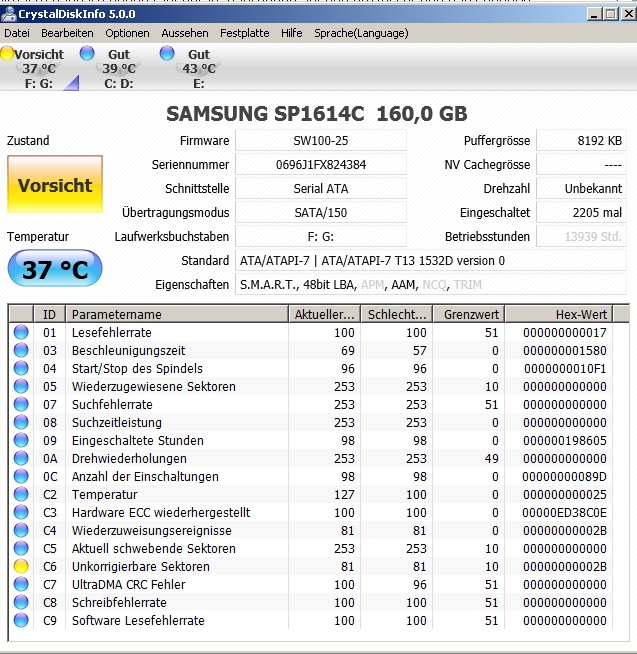Select the Gut disk C: D: status orb
The image size is (637, 654).
(87, 53)
